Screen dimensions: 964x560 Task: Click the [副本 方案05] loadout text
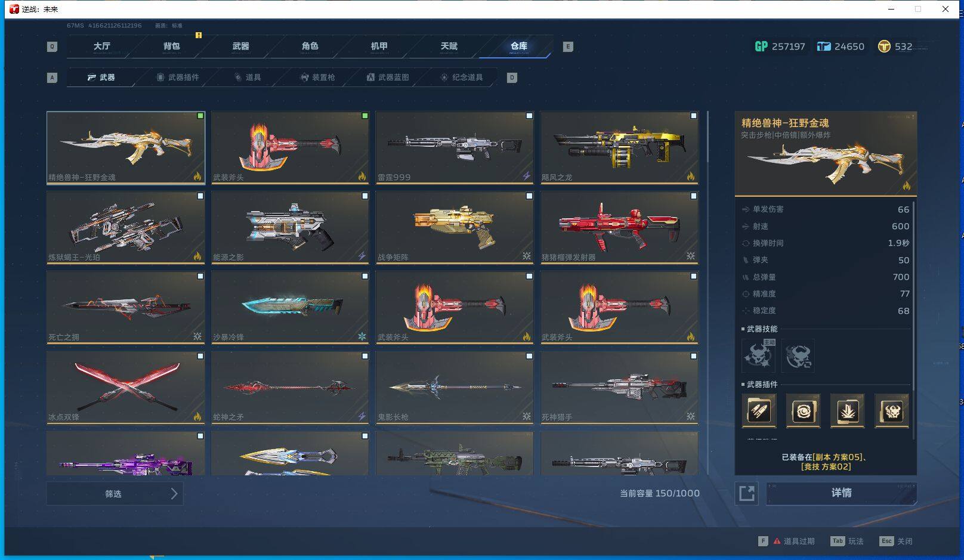[x=838, y=457]
